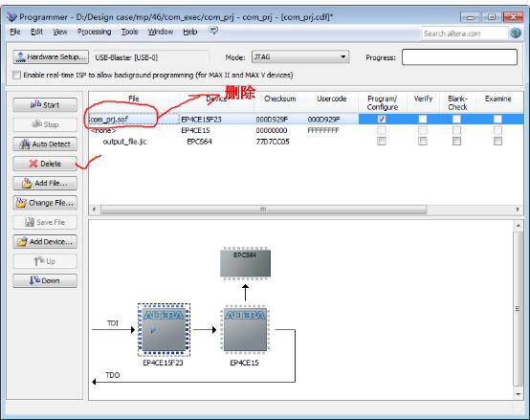Open the Processing menu
Viewport: 530px width, 420px height.
point(95,32)
